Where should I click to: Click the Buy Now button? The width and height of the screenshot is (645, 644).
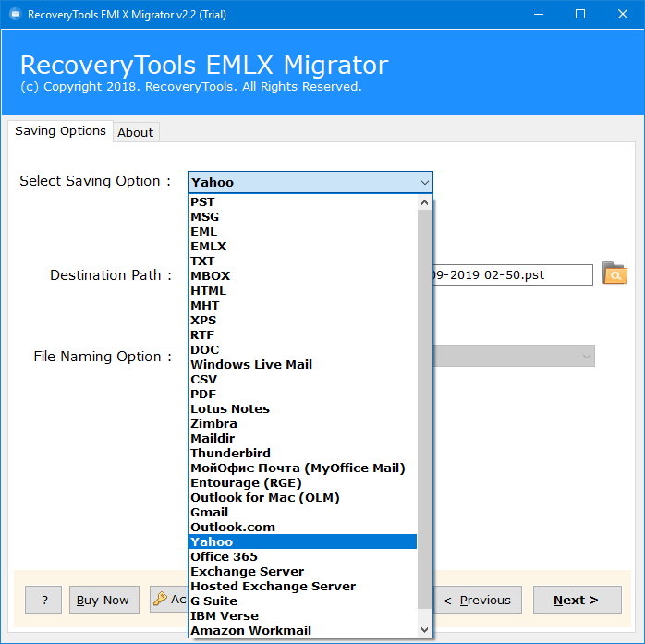click(x=104, y=600)
